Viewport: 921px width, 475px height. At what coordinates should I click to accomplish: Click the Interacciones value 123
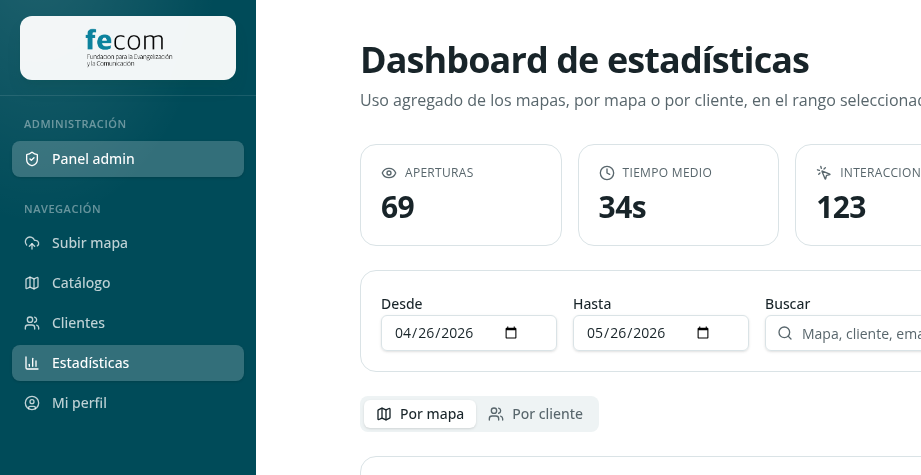click(x=841, y=207)
